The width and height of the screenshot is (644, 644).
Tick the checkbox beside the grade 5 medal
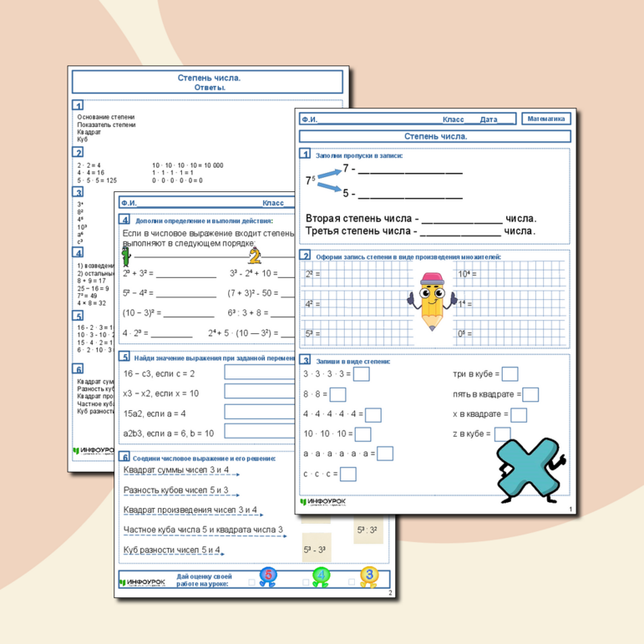pos(251,582)
